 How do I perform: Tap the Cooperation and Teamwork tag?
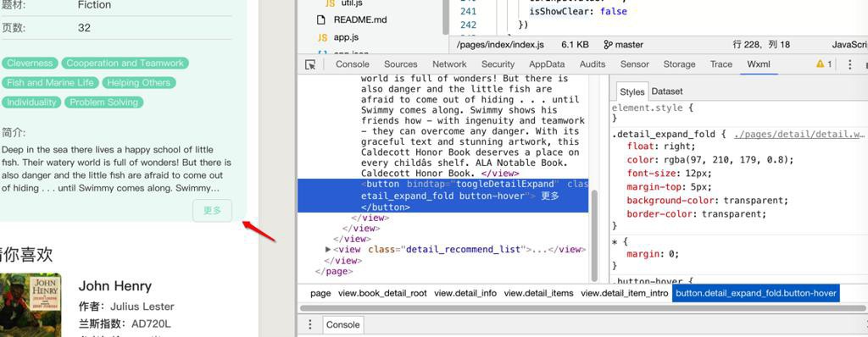[125, 64]
